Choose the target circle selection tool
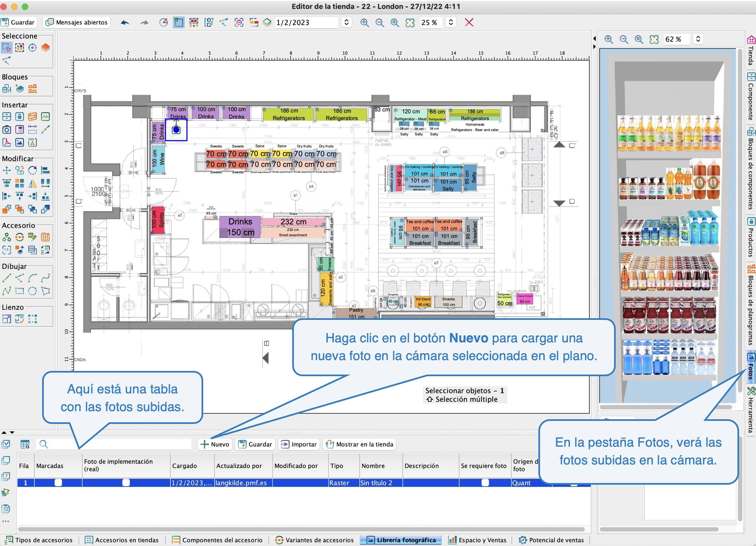Image resolution: width=756 pixels, height=546 pixels. (32, 48)
